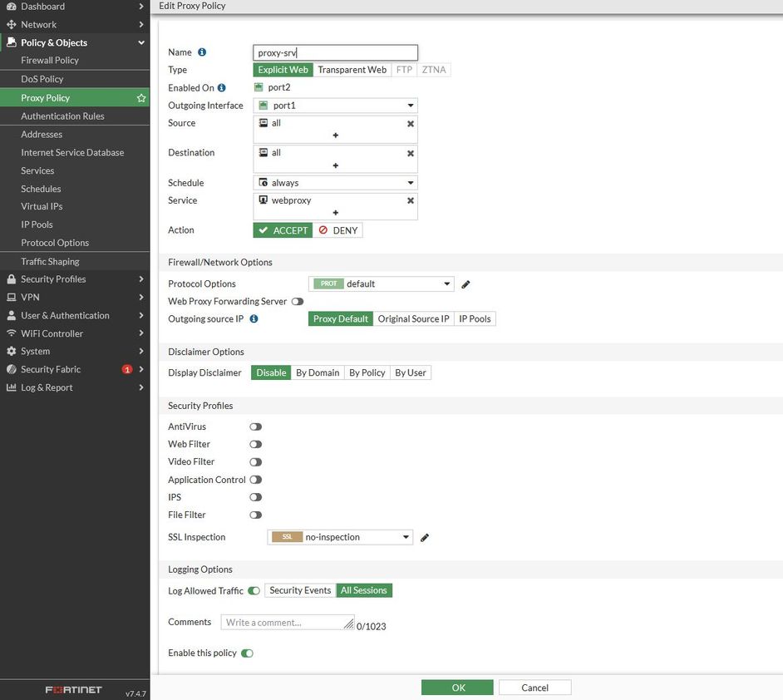
Task: Click the Comments text area
Action: [288, 622]
